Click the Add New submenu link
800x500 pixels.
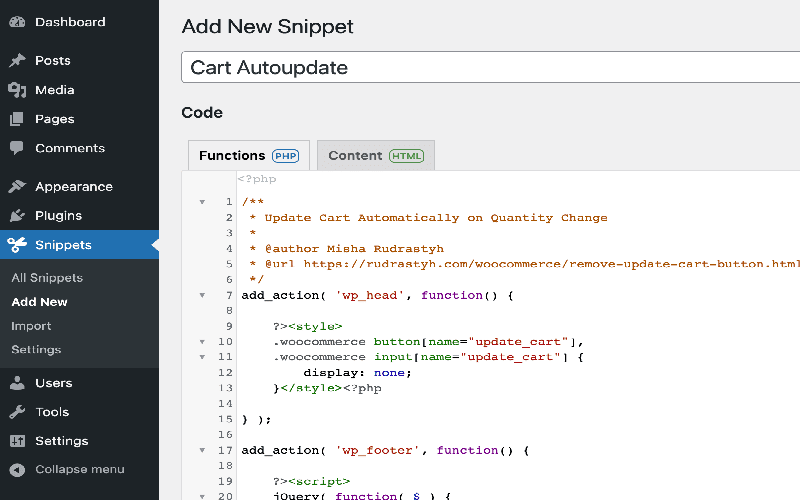[x=39, y=302]
